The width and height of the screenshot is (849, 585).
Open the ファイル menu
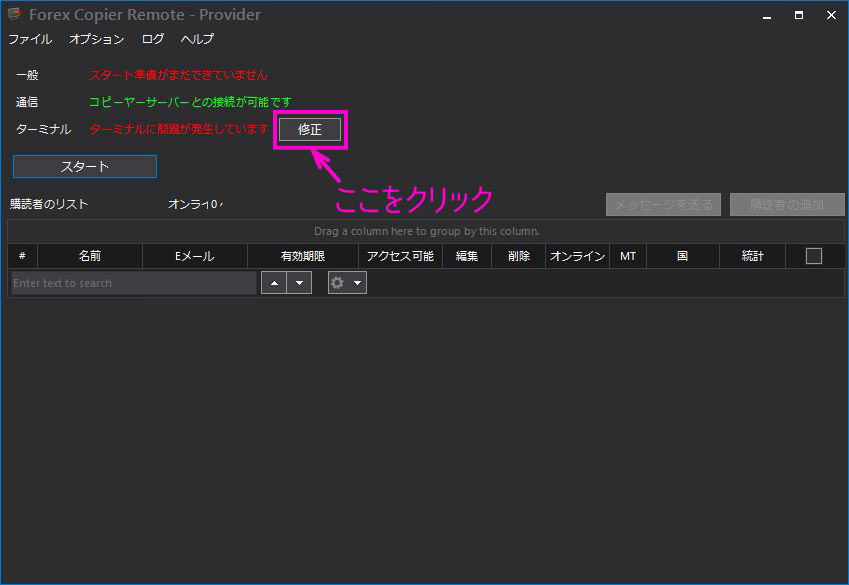point(30,39)
